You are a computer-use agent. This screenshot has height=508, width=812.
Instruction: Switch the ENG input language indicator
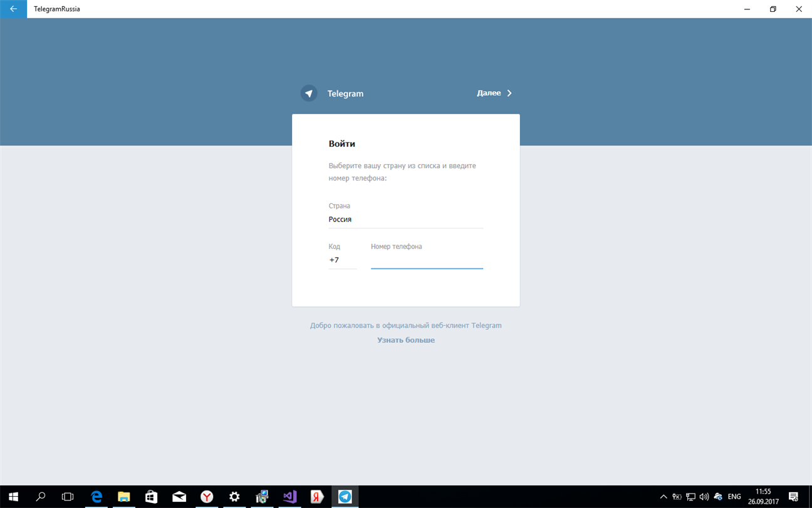(x=734, y=497)
